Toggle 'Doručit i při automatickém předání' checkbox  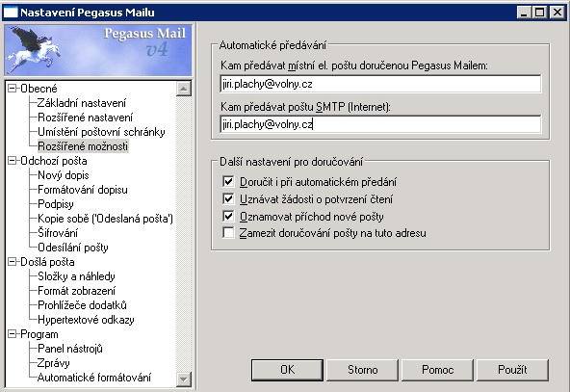[x=228, y=181]
